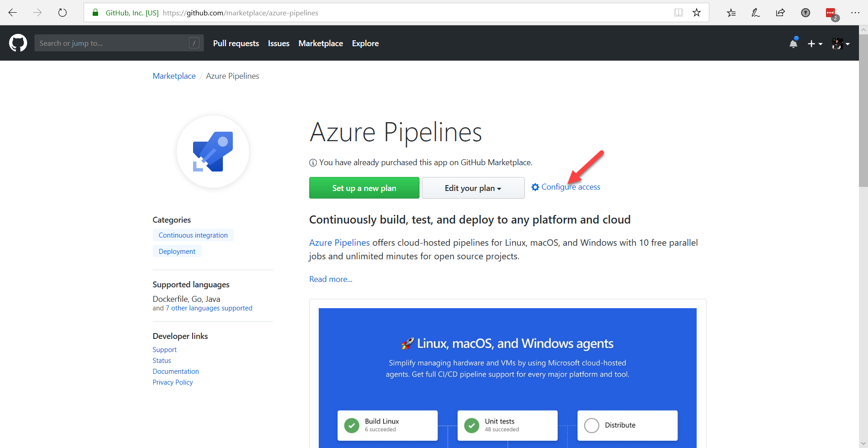Open the Privacy Policy link
The image size is (868, 448).
[173, 382]
